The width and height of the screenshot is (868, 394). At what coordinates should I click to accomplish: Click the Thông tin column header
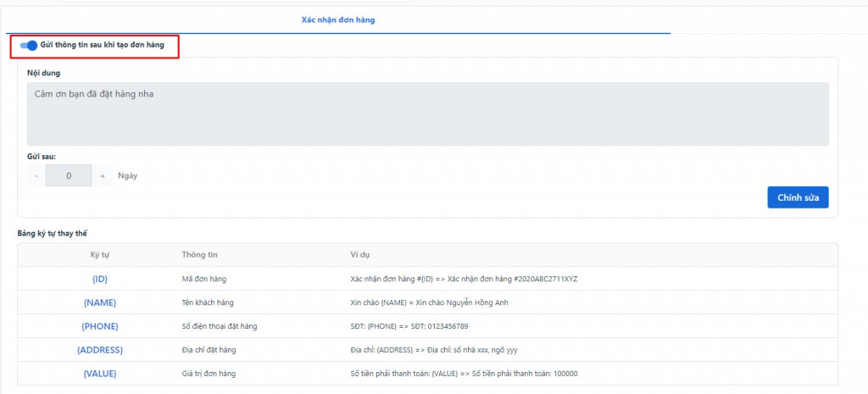tap(199, 255)
